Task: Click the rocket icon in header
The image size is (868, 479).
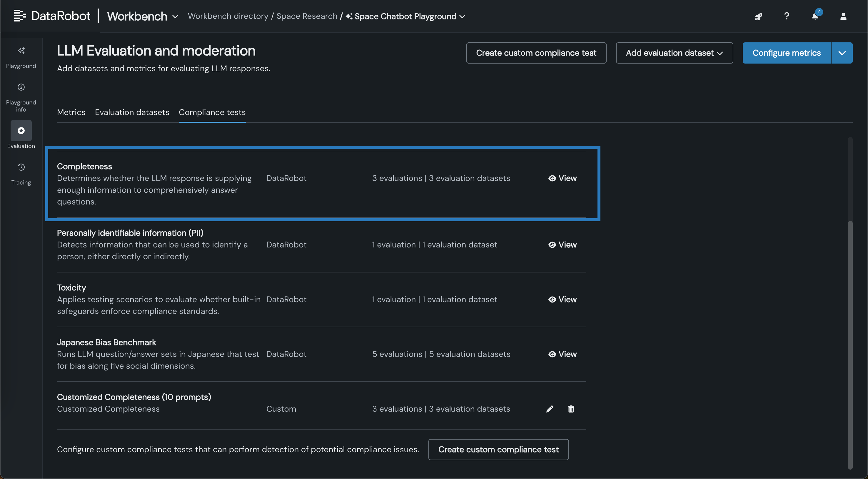Action: point(758,16)
